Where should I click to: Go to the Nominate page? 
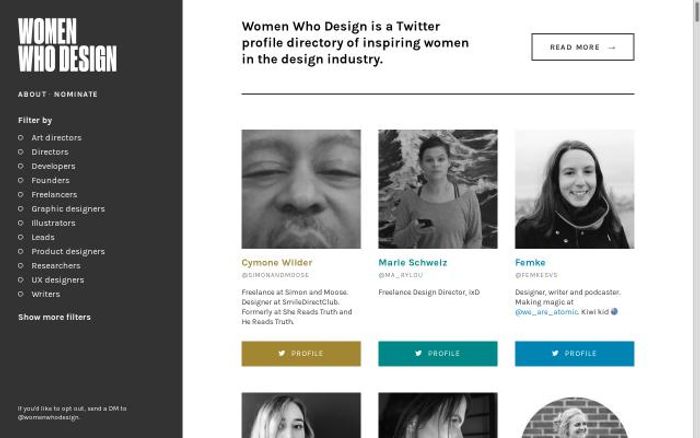(x=76, y=94)
